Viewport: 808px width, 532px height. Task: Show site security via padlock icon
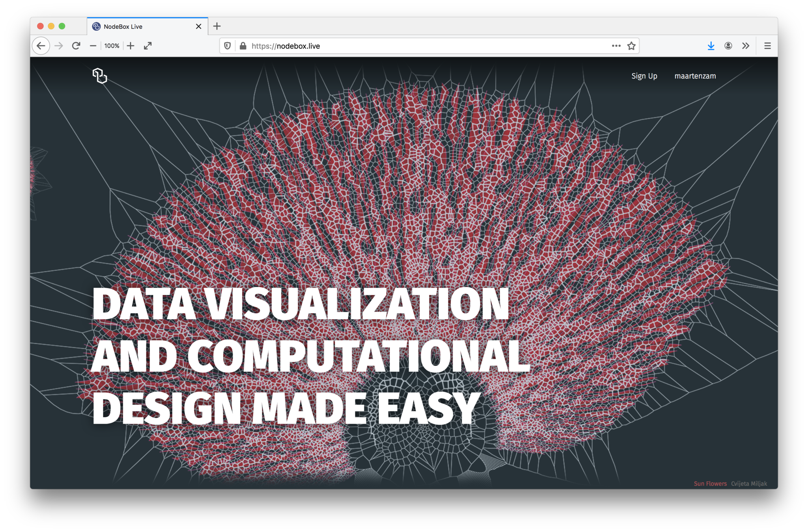(x=243, y=46)
